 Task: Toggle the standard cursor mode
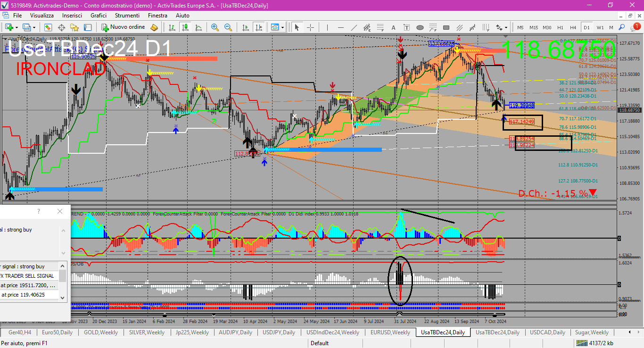[297, 27]
